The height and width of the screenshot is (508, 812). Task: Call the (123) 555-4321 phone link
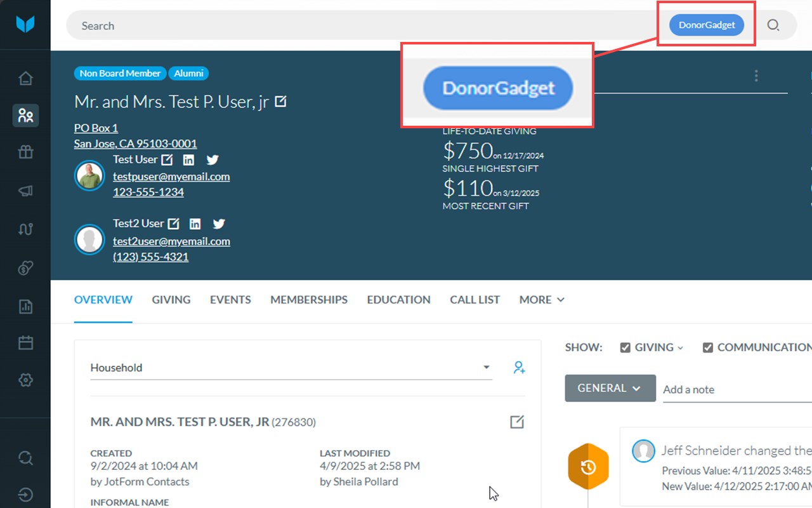click(150, 257)
